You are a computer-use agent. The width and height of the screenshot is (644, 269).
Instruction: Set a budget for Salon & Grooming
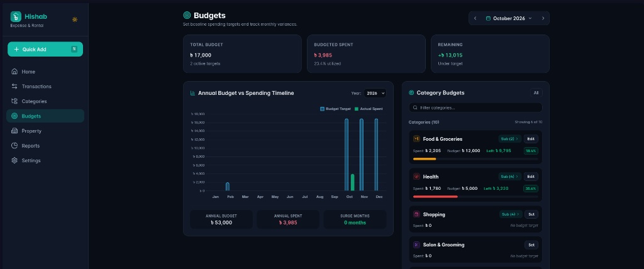pyautogui.click(x=531, y=244)
